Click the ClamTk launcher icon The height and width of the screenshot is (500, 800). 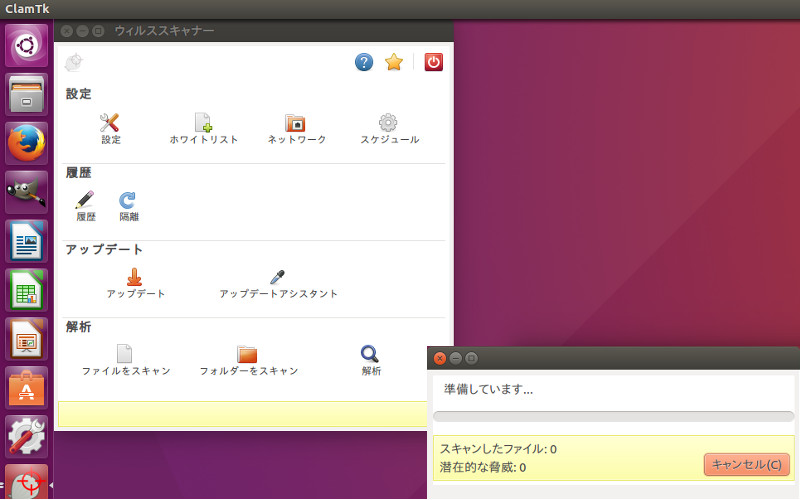(27, 482)
